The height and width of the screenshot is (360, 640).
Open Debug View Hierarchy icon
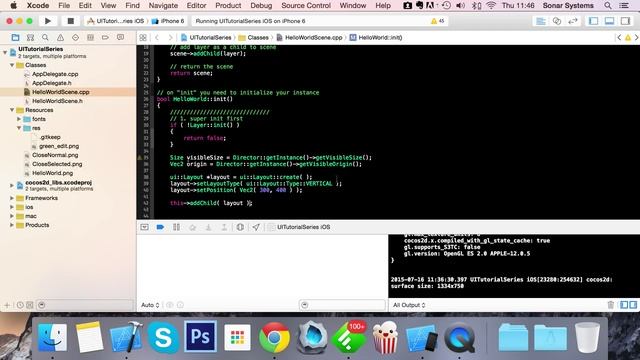pos(240,227)
